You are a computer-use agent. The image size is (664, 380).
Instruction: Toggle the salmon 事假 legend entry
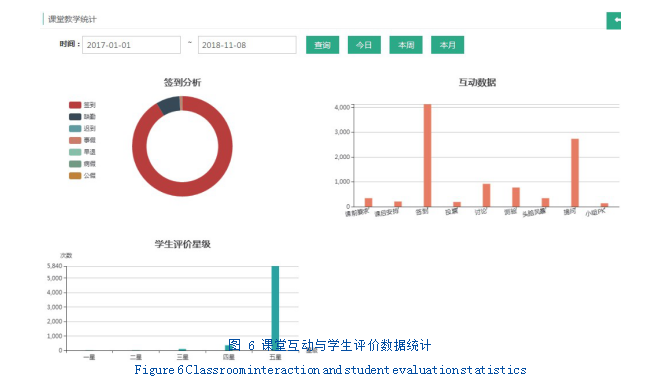click(x=82, y=140)
